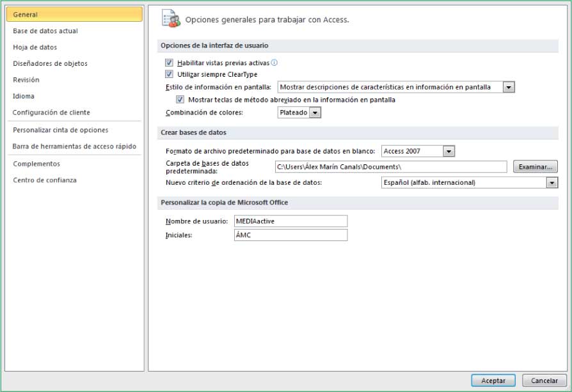572x392 pixels.
Task: Open the Hoja de datos section
Action: (x=35, y=47)
